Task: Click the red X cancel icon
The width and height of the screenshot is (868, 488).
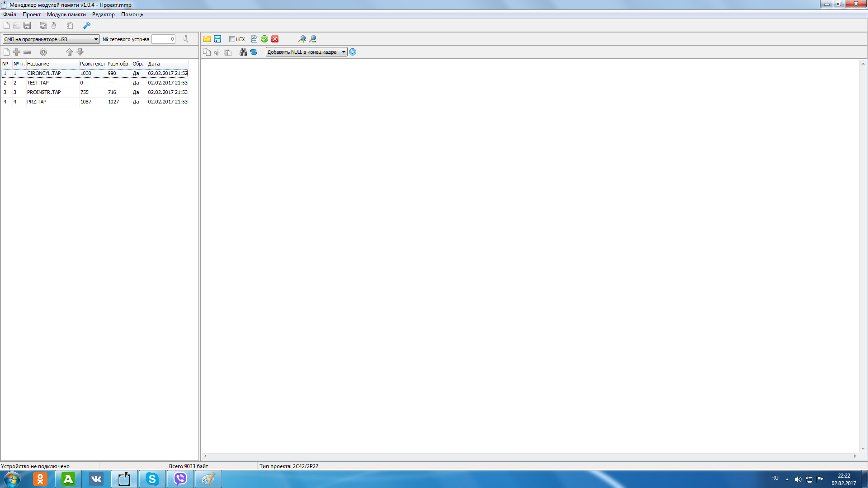Action: (275, 39)
